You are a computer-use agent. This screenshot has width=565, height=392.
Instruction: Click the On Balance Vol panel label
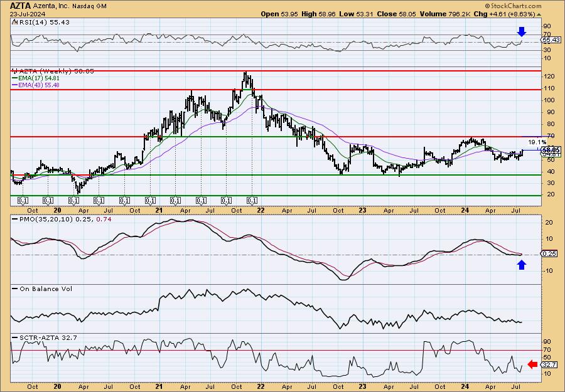[45, 289]
